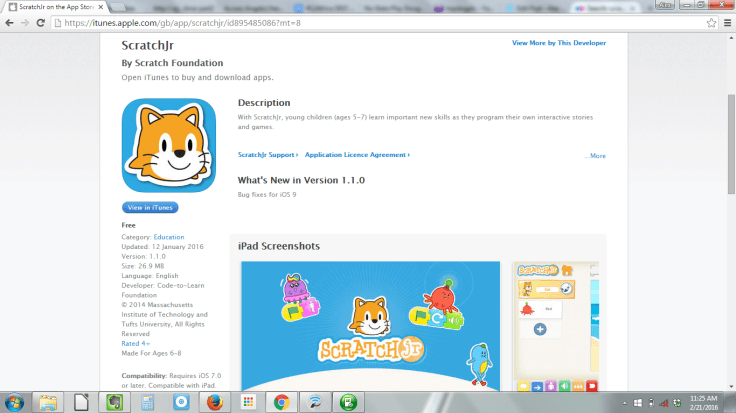This screenshot has width=736, height=413.
Task: Click the 'Size: 26.9 MB' text
Action: click(143, 266)
